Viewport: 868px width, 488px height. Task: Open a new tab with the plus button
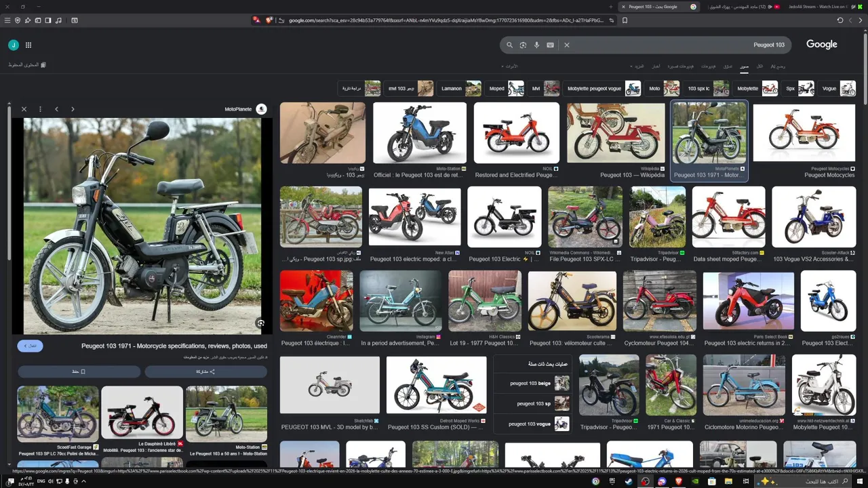(611, 7)
